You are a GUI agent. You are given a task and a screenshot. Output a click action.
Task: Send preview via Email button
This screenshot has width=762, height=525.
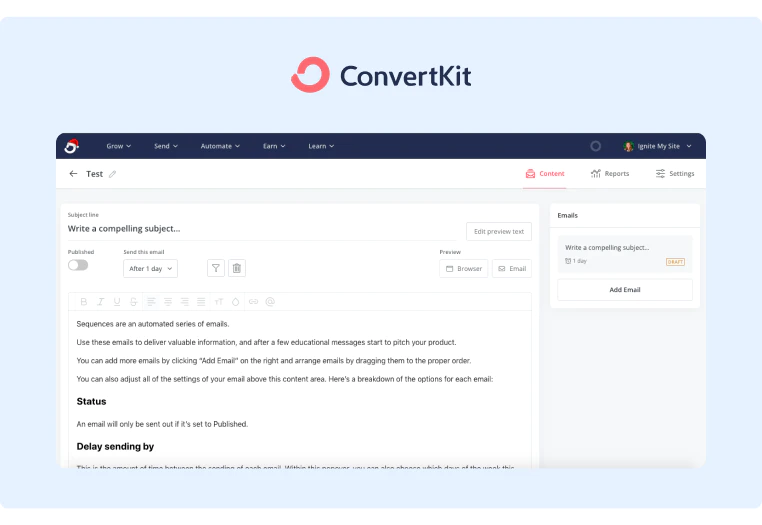pyautogui.click(x=512, y=268)
